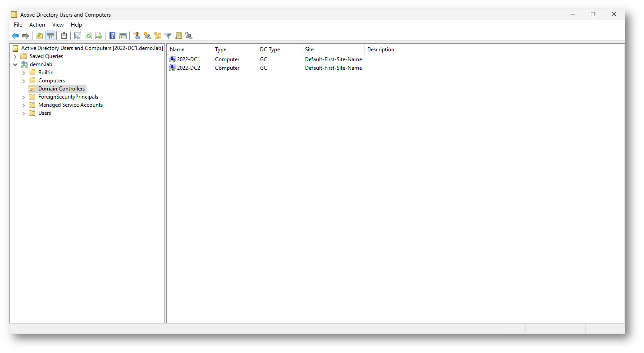Create a new user with the single-person icon
Screen dimensions: 644x353
tap(137, 36)
